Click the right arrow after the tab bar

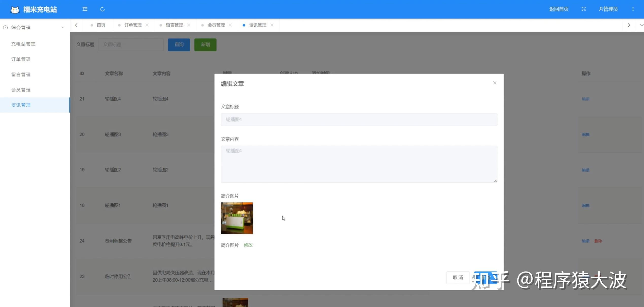tap(629, 25)
